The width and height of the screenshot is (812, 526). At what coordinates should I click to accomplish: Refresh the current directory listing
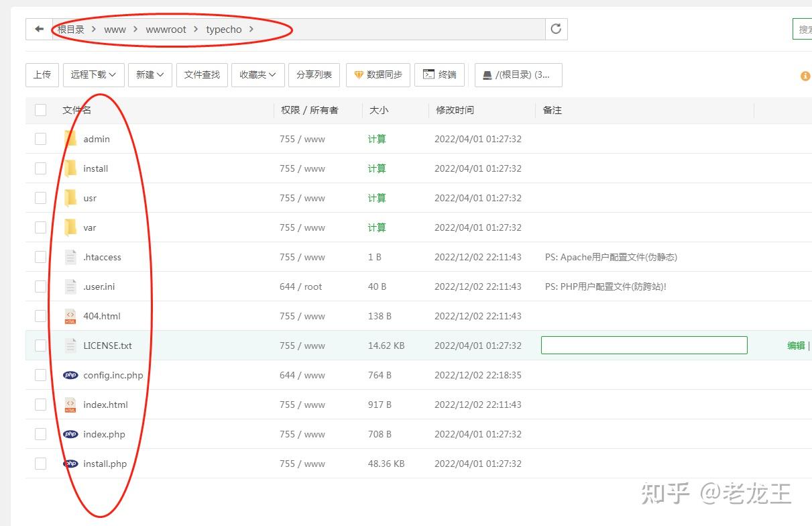pyautogui.click(x=555, y=29)
